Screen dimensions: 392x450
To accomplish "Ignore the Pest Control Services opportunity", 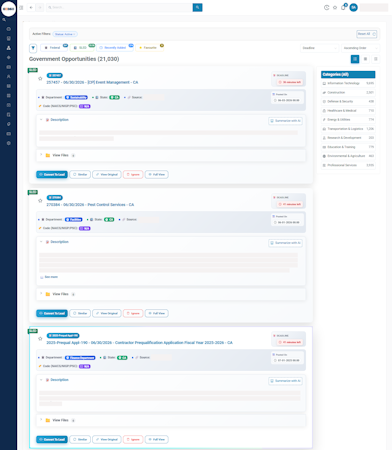I will click(x=133, y=313).
